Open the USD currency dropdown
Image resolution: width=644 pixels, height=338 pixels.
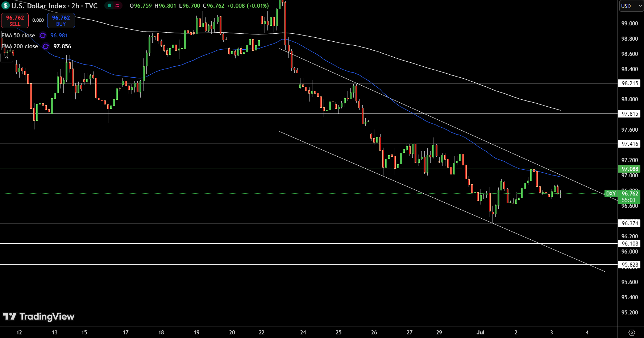(x=631, y=6)
